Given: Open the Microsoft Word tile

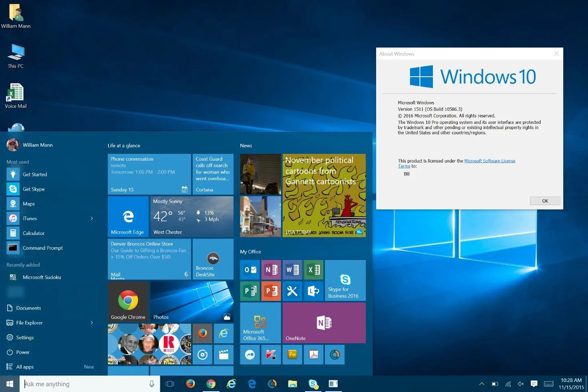Looking at the screenshot, I should coord(292,270).
